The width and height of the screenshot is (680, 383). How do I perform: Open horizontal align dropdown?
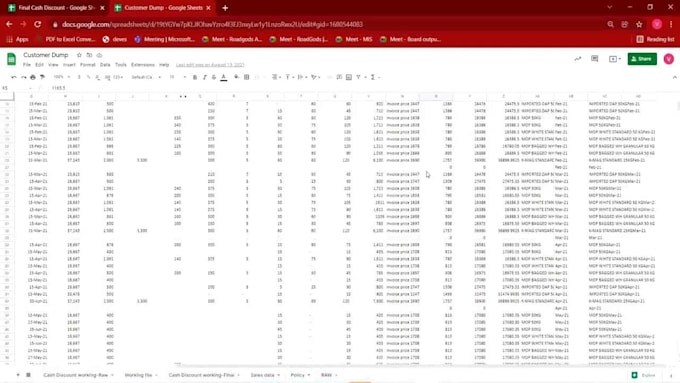coord(276,77)
